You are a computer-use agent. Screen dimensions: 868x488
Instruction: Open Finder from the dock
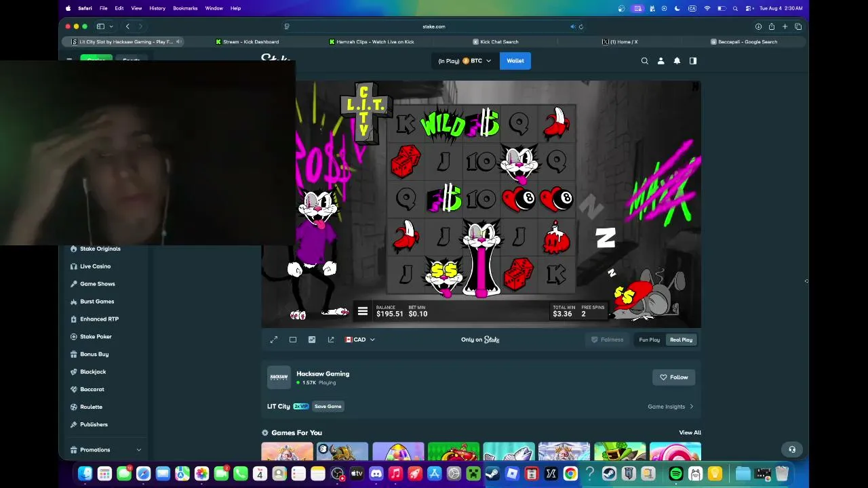pyautogui.click(x=85, y=474)
